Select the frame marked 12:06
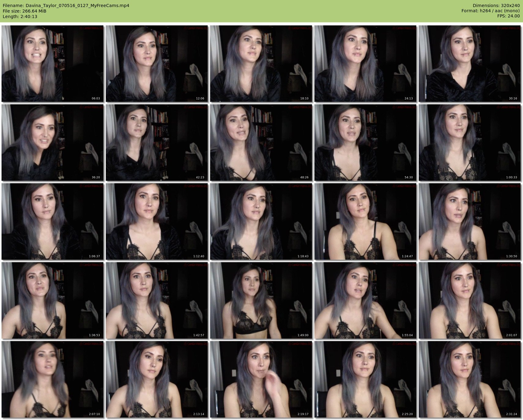The height and width of the screenshot is (420, 523). 157,64
